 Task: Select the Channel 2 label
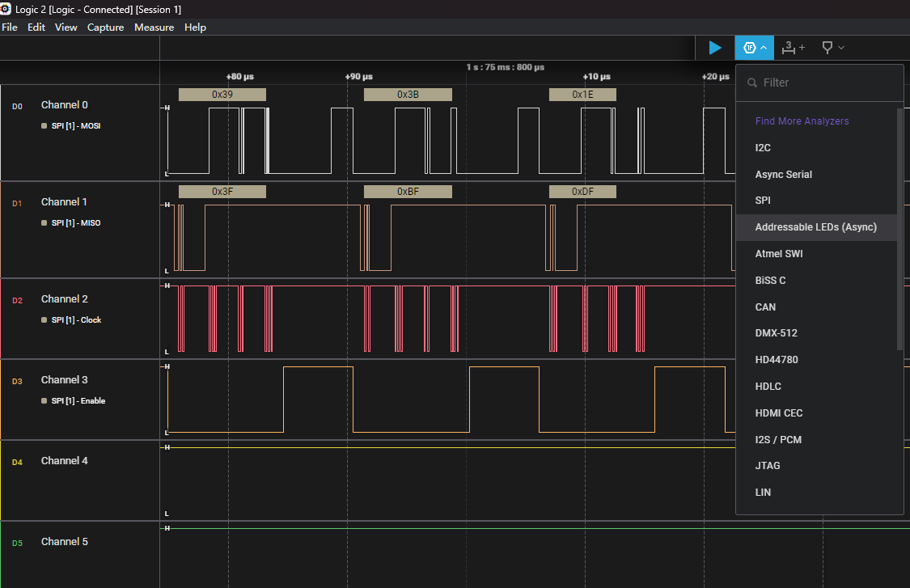click(65, 299)
